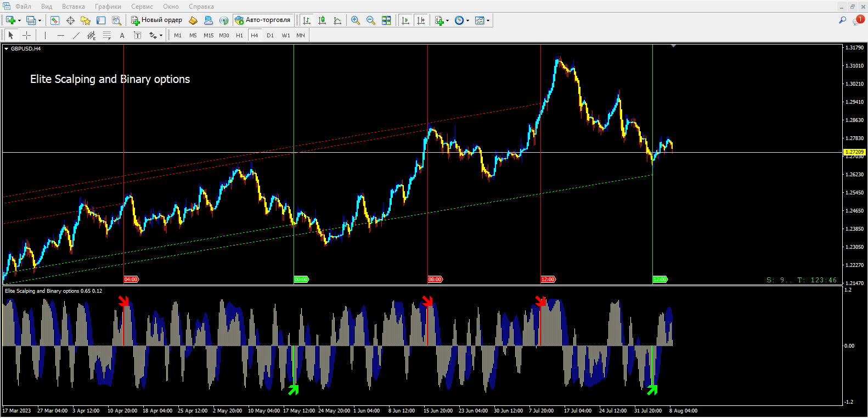Open the Сервис menu

[142, 7]
